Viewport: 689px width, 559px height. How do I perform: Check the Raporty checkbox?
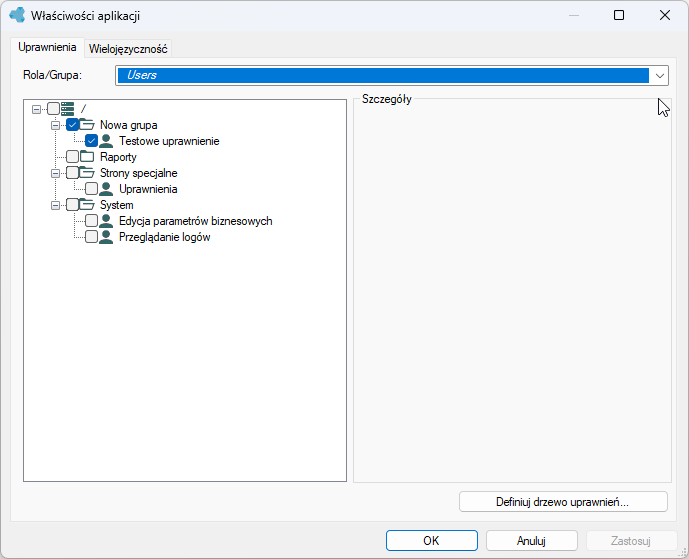point(73,156)
